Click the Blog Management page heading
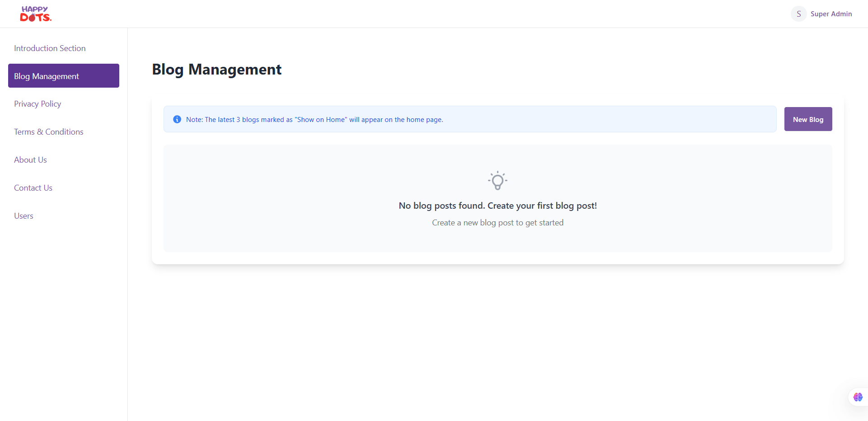 pos(216,70)
